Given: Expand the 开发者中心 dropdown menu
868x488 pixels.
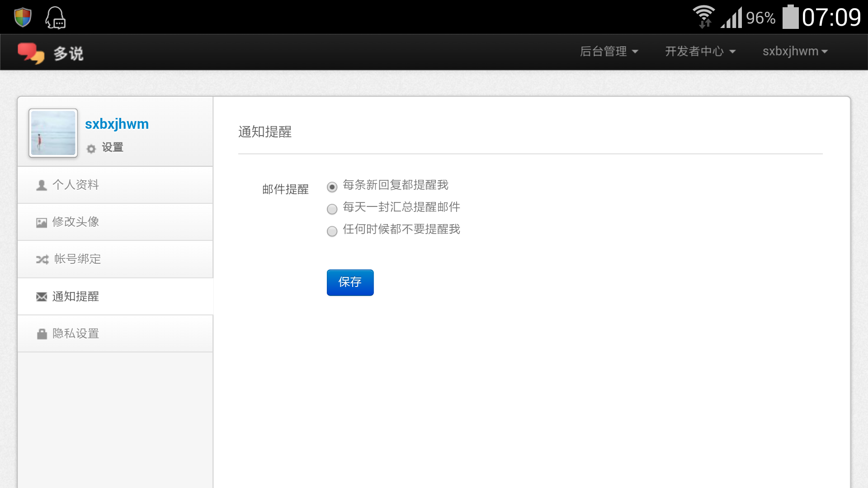Looking at the screenshot, I should pos(700,52).
